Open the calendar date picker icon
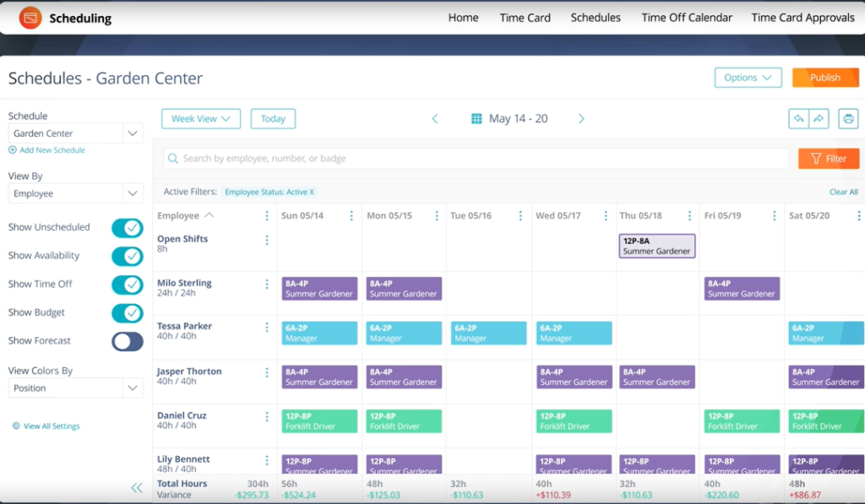 click(x=476, y=119)
